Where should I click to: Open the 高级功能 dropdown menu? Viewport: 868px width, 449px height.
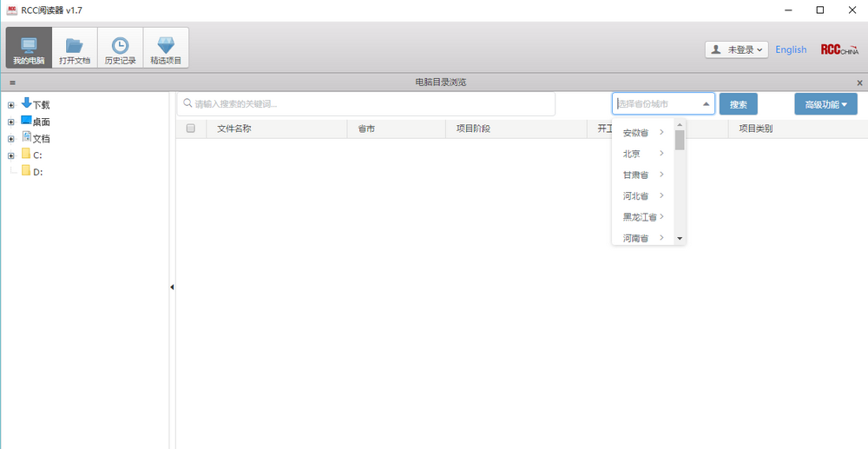coord(825,104)
